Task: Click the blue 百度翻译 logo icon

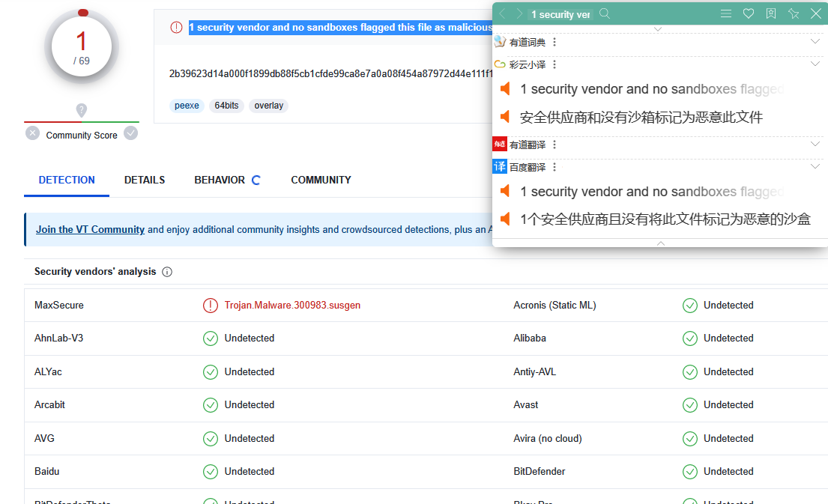Action: click(x=500, y=167)
